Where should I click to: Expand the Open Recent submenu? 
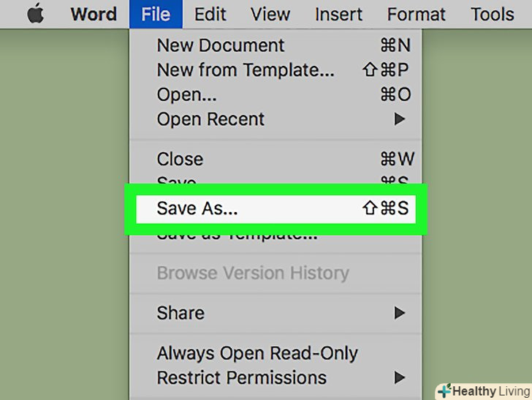coord(210,119)
